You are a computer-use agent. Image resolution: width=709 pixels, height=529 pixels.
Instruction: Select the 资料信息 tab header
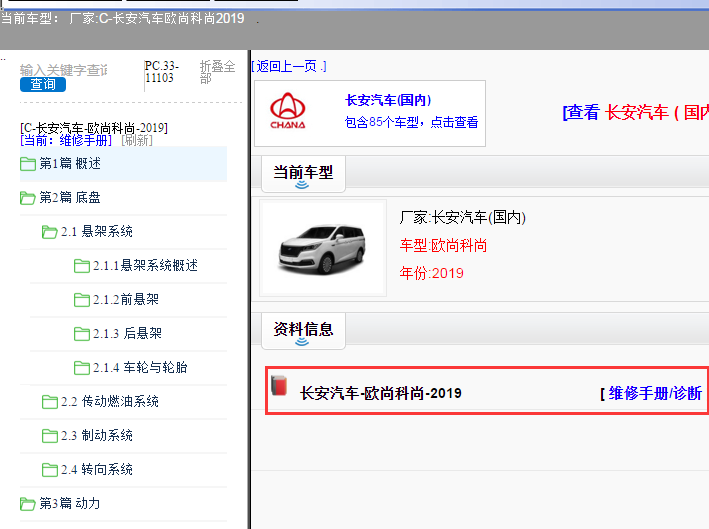303,331
